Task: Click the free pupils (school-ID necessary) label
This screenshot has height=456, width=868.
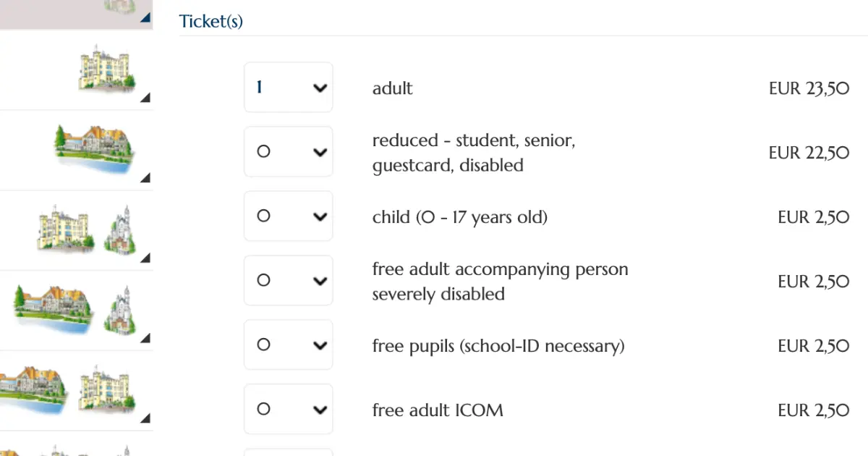Action: tap(498, 346)
